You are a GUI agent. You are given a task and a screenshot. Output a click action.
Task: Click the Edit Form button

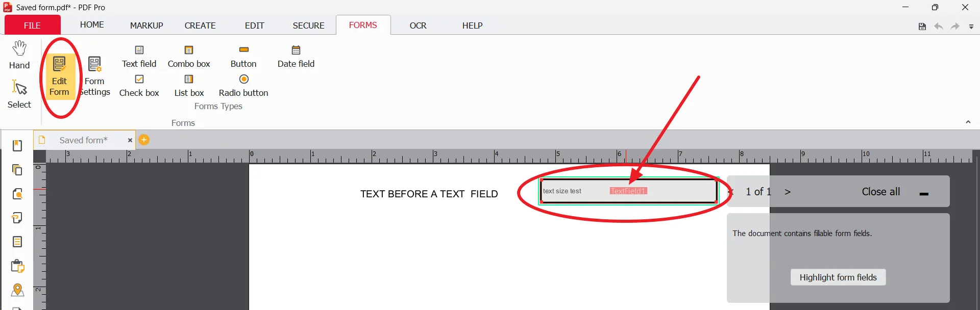point(59,76)
